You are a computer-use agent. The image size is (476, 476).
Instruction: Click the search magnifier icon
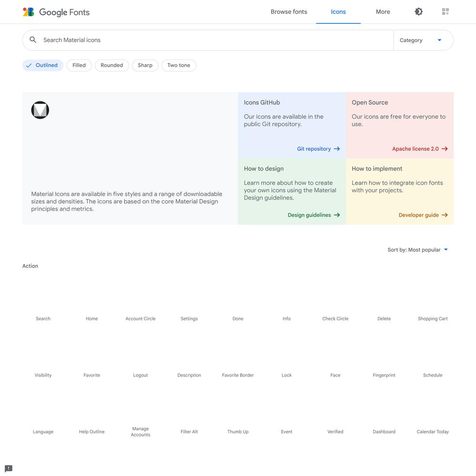click(33, 40)
